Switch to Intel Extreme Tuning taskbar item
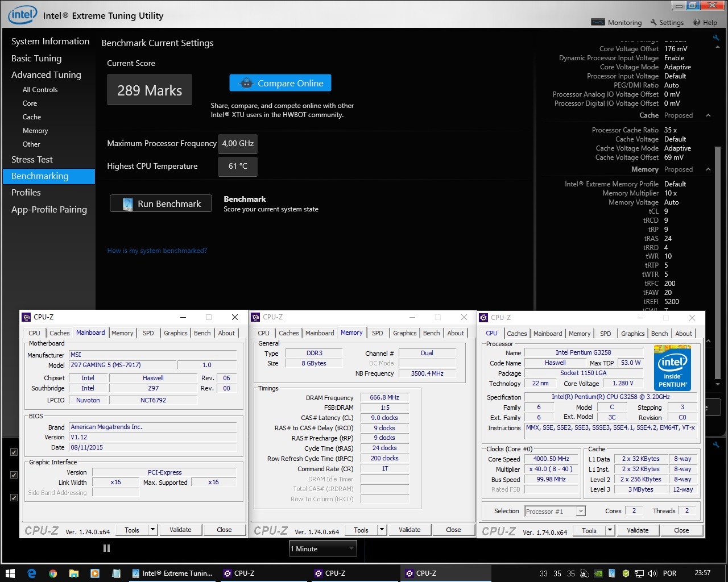 (172, 573)
